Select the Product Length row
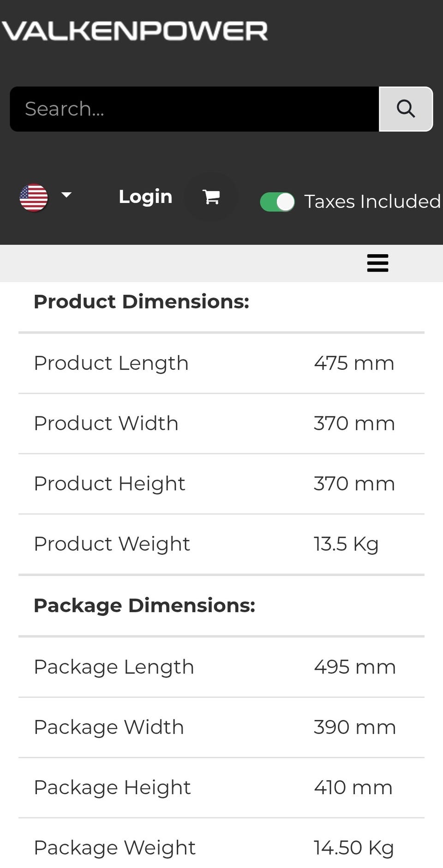 (x=221, y=363)
